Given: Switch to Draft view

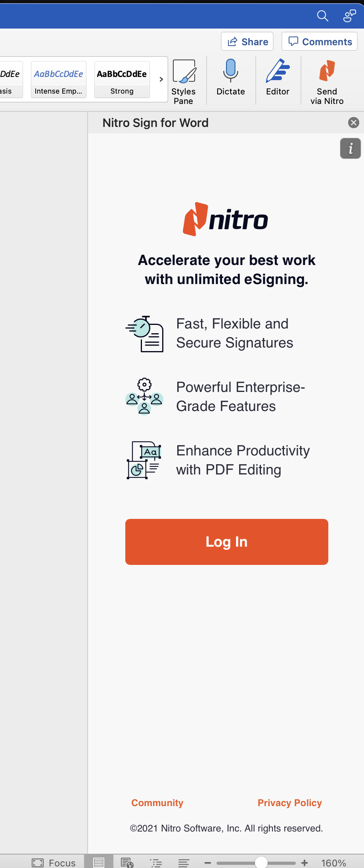Looking at the screenshot, I should (184, 862).
